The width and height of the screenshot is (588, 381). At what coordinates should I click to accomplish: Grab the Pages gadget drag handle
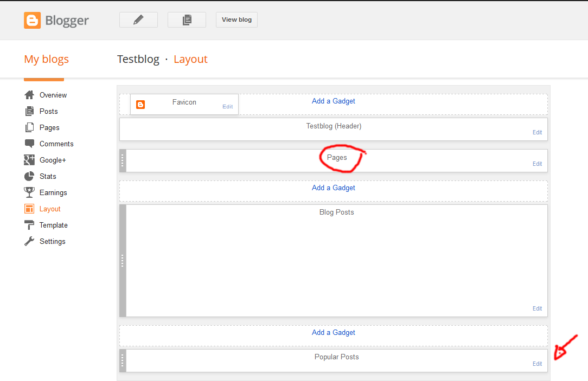coord(123,161)
